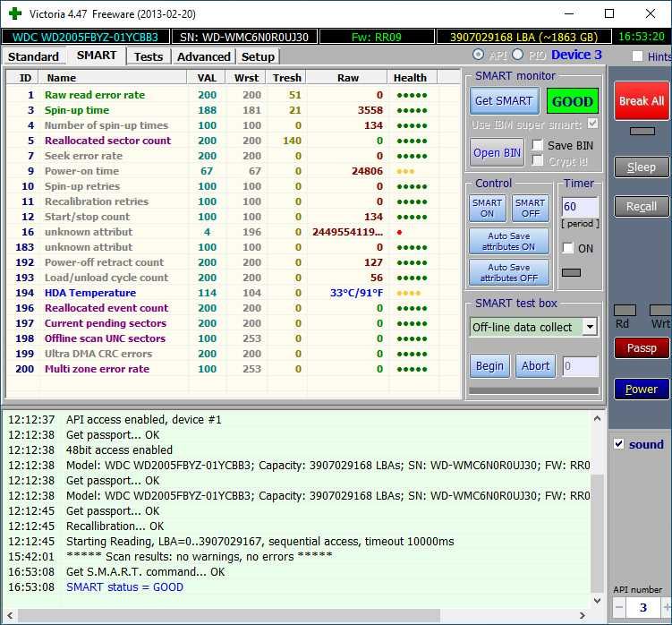Sort by the Name column header
The width and height of the screenshot is (672, 625).
coord(112,78)
